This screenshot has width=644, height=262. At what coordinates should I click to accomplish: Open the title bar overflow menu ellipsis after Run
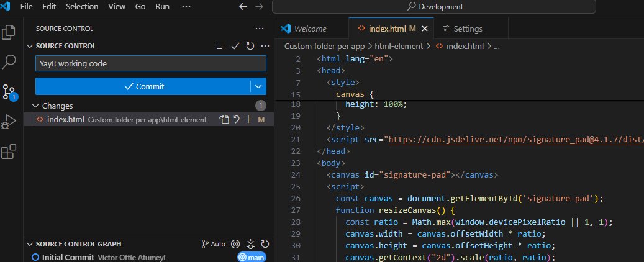click(186, 7)
